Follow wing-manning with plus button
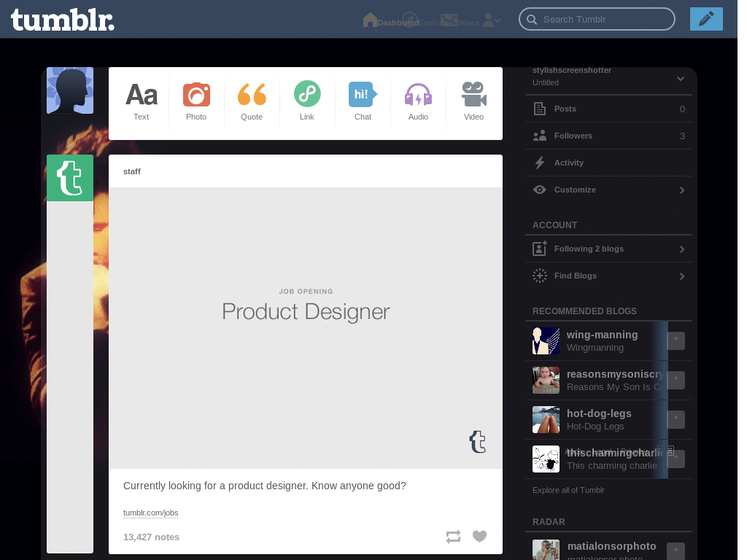This screenshot has height=560, width=747. [x=676, y=341]
